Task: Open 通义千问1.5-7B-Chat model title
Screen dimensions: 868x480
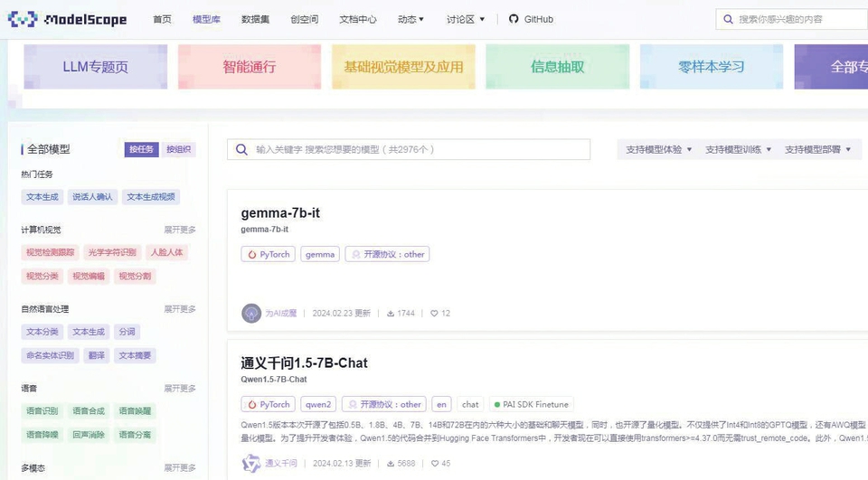Action: tap(304, 363)
